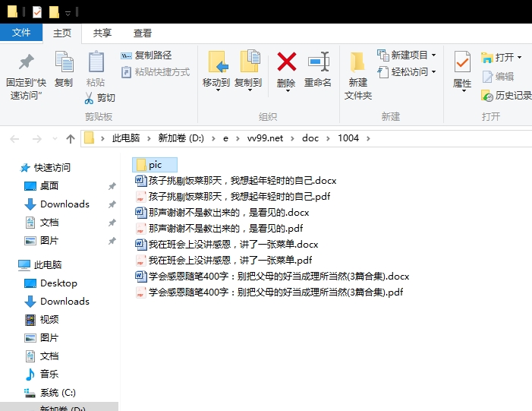Viewport: 532px width, 411px height.
Task: Open recent locations dropdown chevron
Action: coord(55,138)
